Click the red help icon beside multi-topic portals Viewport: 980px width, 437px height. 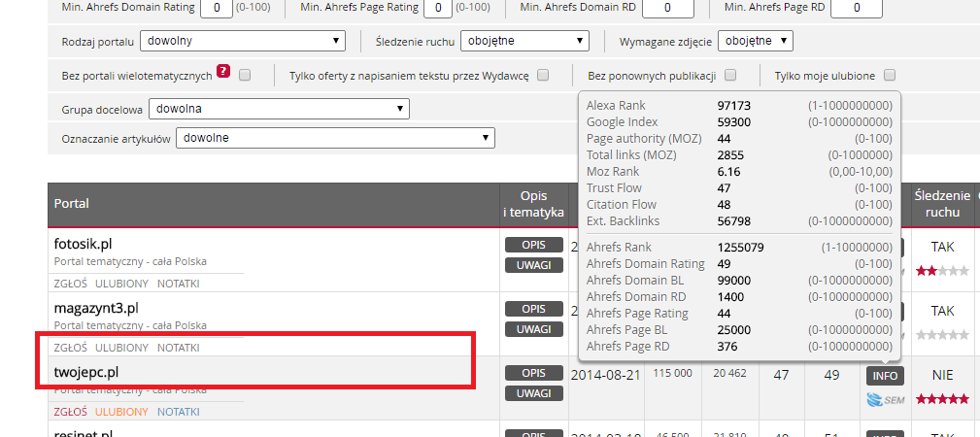[x=223, y=72]
